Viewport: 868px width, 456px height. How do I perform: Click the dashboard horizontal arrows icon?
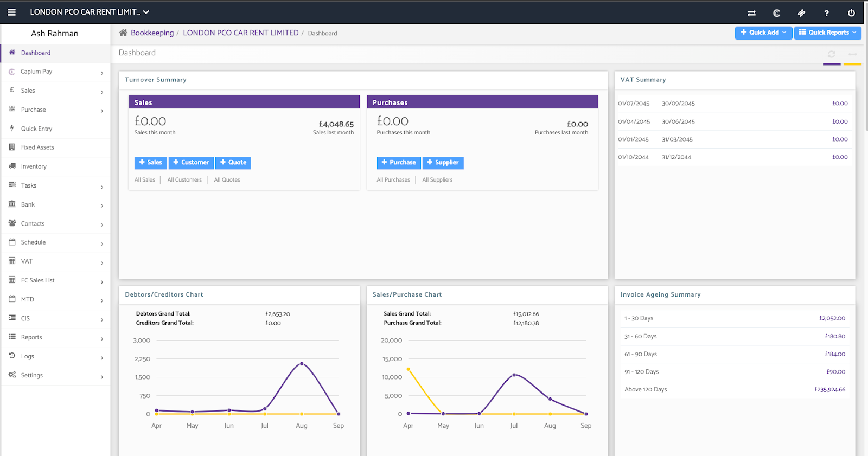(853, 54)
